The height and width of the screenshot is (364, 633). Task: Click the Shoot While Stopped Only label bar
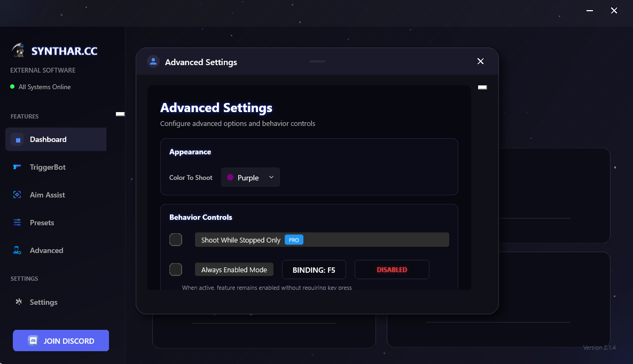322,240
